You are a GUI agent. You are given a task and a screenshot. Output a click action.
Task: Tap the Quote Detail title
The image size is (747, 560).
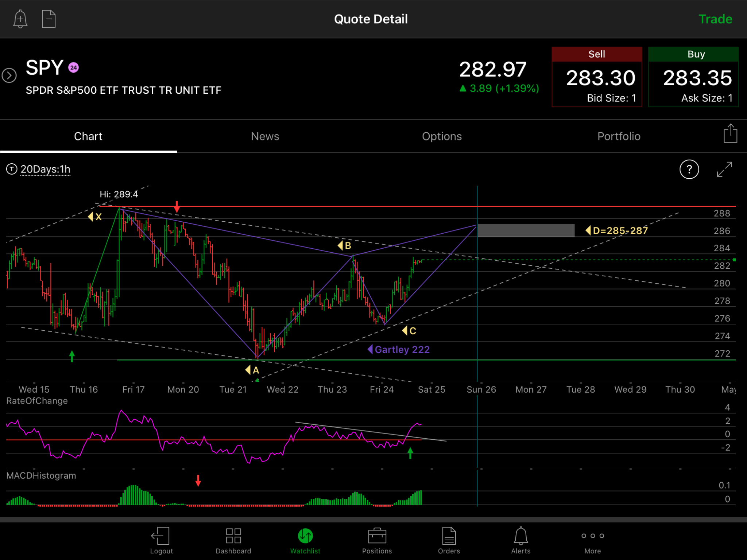pyautogui.click(x=371, y=19)
